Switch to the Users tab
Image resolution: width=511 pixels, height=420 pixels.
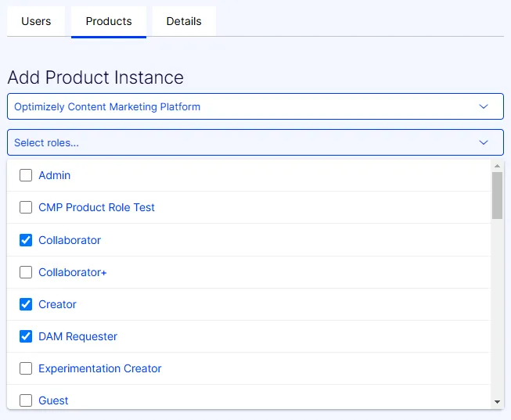coord(36,21)
